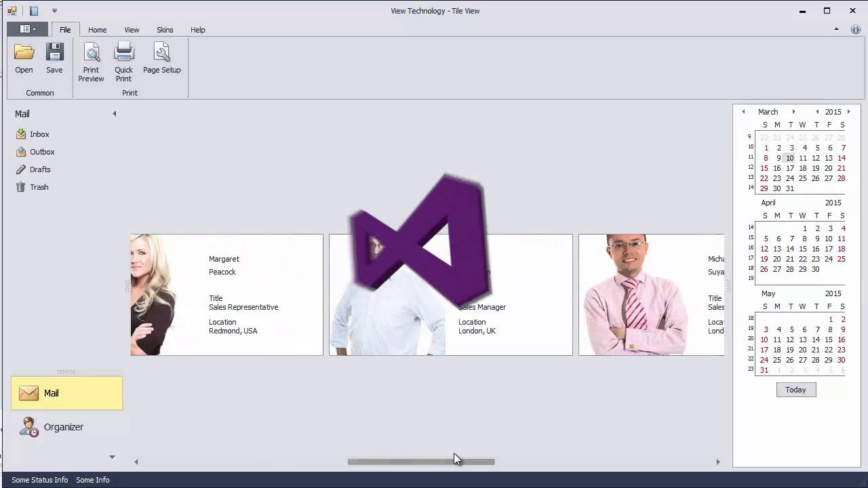This screenshot has height=488, width=868.
Task: Go to next month after March
Action: click(793, 112)
